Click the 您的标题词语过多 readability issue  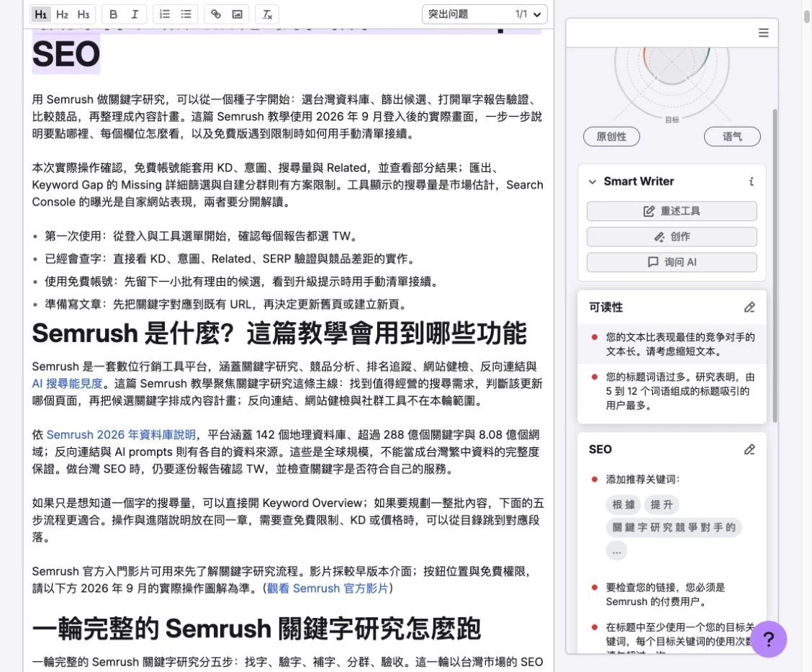tap(672, 391)
